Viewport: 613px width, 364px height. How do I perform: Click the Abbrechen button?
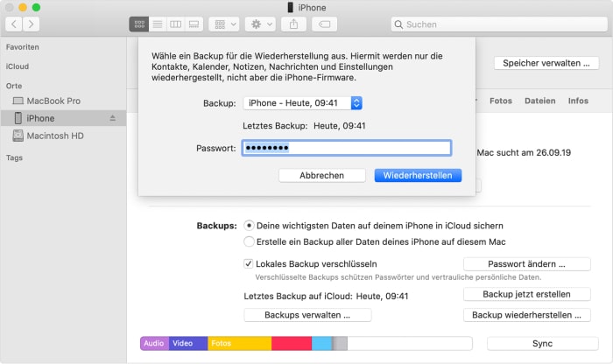pos(321,175)
